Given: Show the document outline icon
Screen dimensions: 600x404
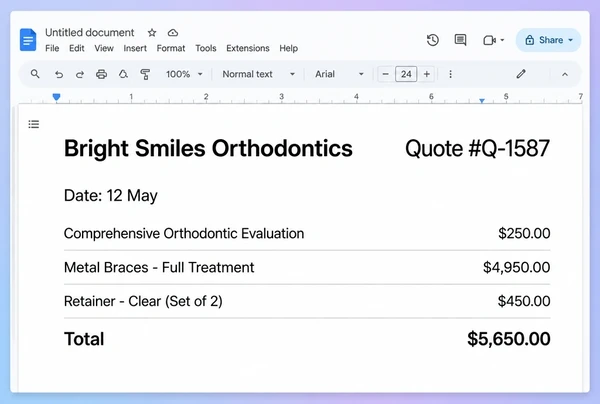Looking at the screenshot, I should pos(34,124).
